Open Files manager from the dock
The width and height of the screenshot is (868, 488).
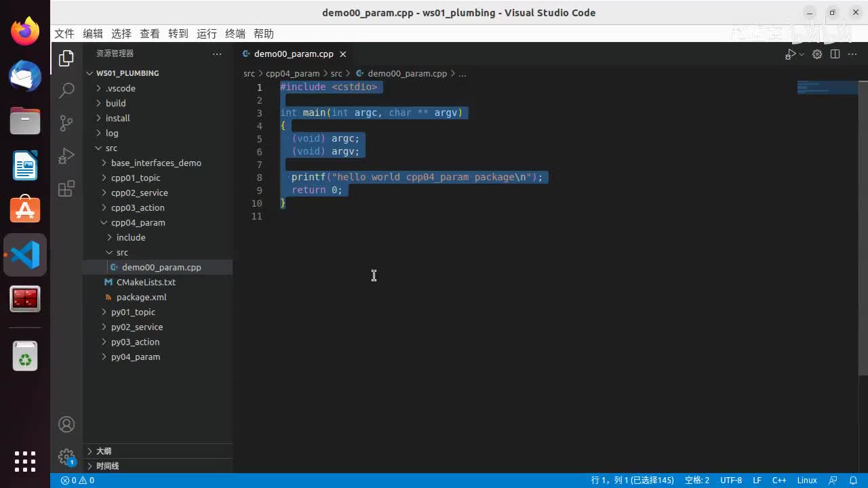click(x=25, y=121)
